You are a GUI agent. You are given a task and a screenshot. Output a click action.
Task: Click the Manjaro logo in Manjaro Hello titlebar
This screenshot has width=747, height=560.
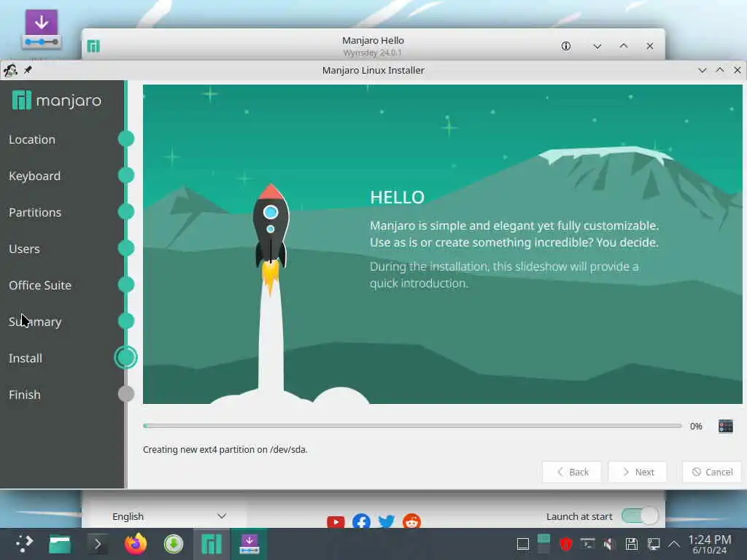93,46
